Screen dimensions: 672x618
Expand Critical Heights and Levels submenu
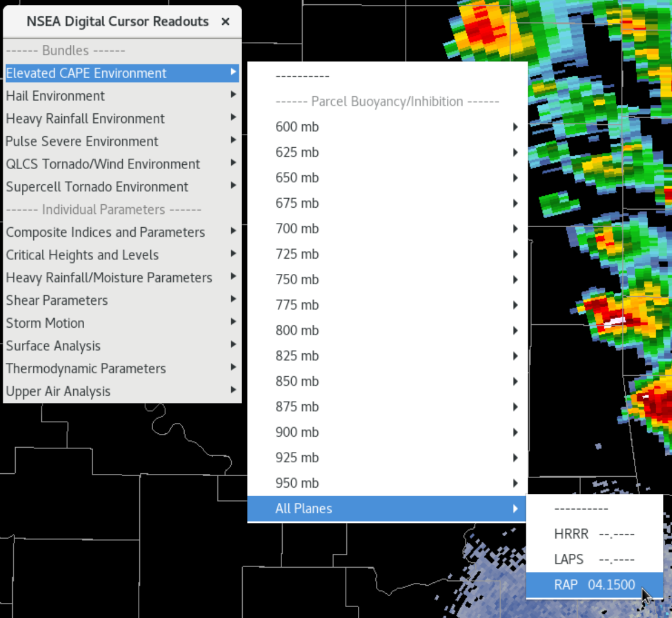point(122,254)
